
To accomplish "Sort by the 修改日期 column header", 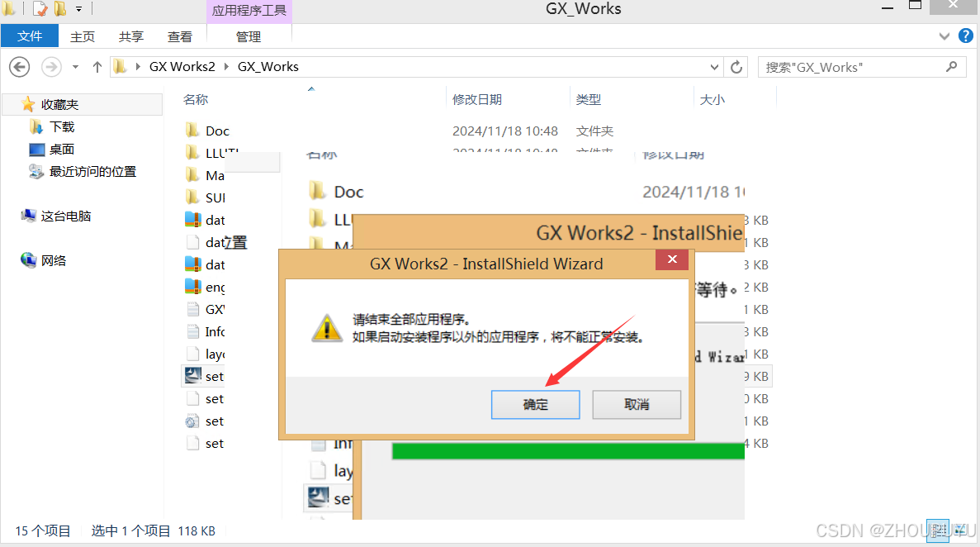I will pos(477,99).
